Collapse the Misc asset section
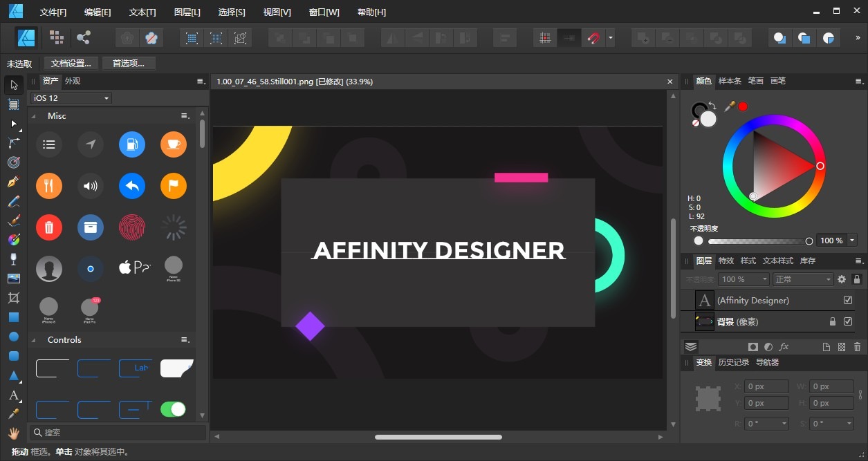Viewport: 868px width, 461px height. tap(34, 116)
